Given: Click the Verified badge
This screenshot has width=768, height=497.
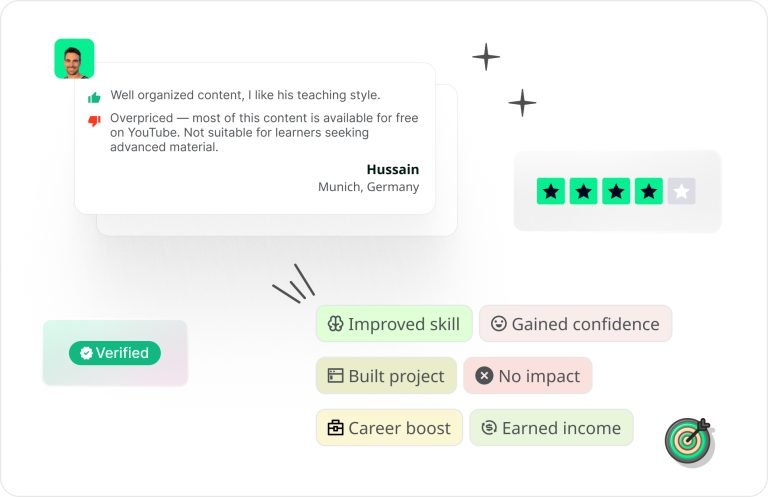Looking at the screenshot, I should point(115,353).
